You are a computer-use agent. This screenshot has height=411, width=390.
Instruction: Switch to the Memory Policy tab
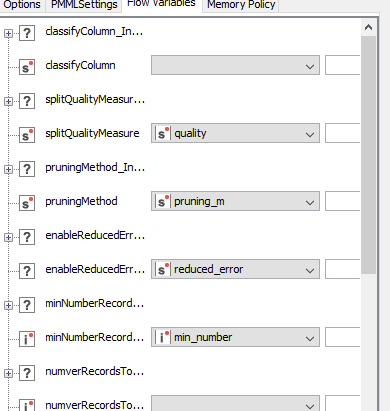coord(241,5)
